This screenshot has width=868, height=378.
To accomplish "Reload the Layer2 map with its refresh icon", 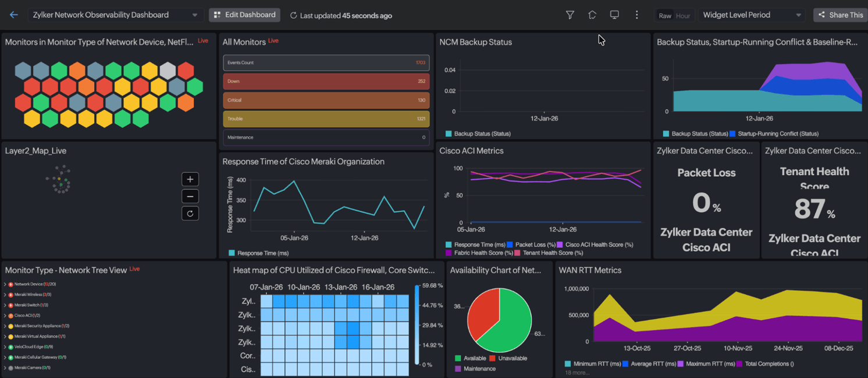I will (190, 213).
